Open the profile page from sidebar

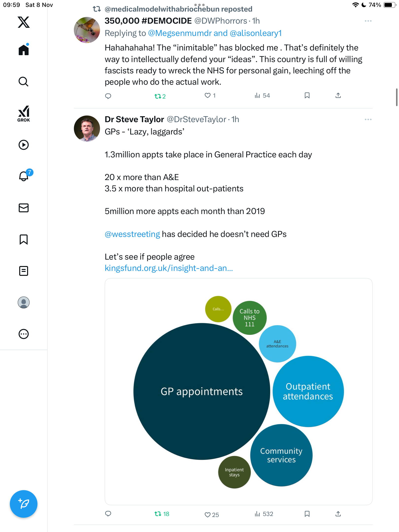[24, 302]
